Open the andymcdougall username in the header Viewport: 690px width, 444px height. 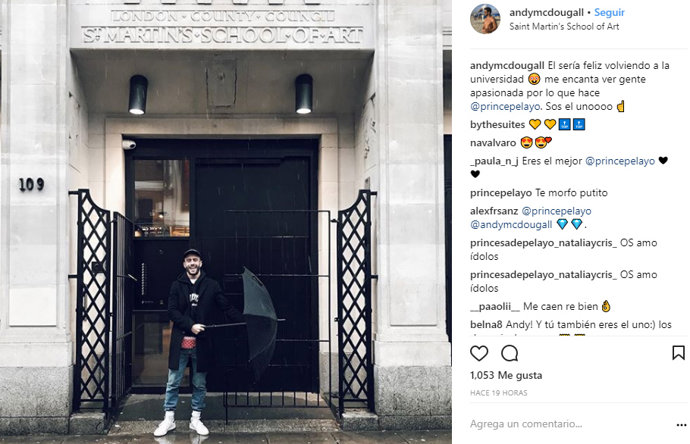click(x=547, y=12)
